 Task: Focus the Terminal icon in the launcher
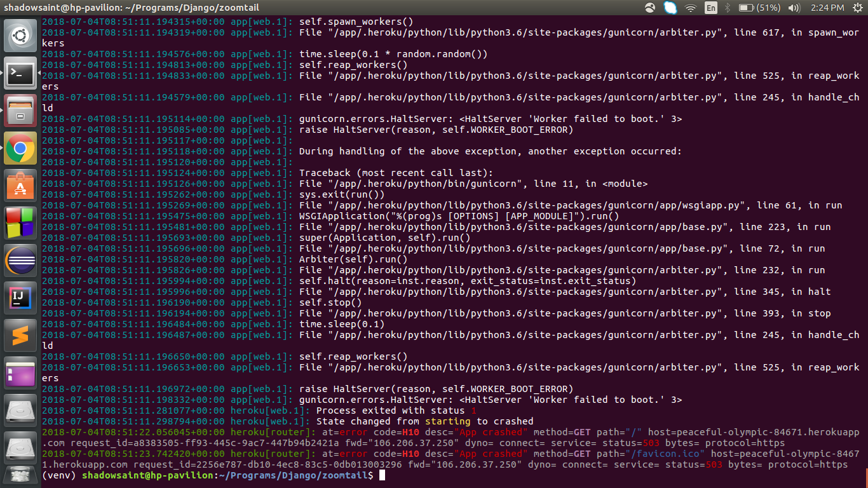click(x=20, y=73)
